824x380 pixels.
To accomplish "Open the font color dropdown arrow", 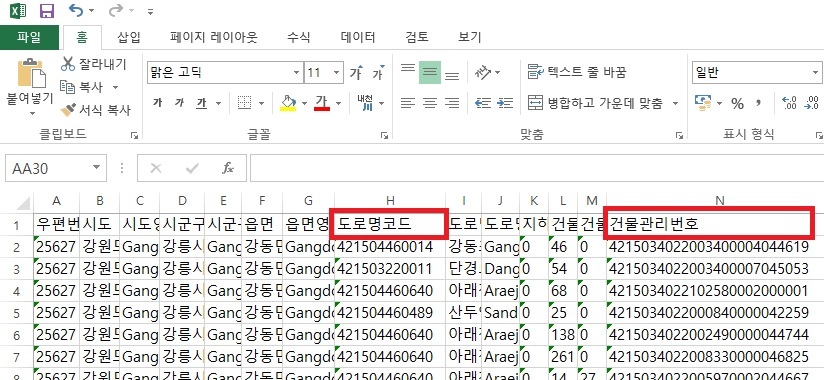I will pos(338,103).
